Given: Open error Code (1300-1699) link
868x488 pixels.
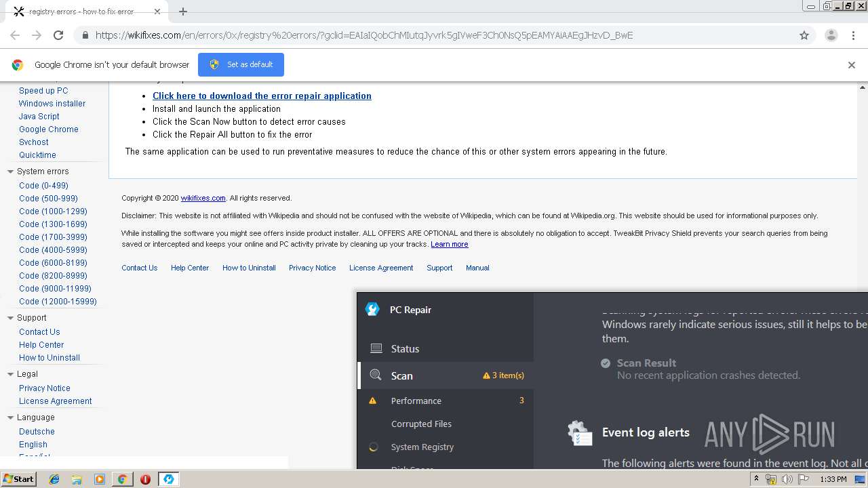Looking at the screenshot, I should (53, 224).
